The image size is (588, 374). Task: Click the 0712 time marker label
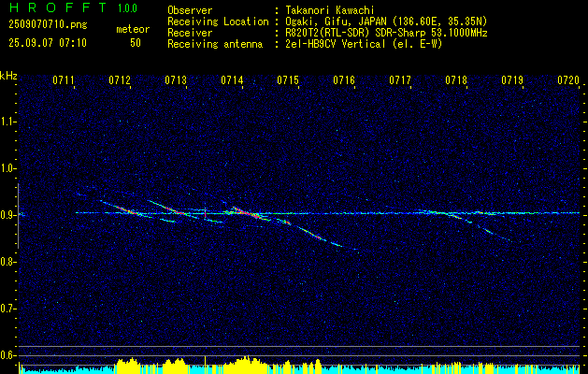pos(120,80)
